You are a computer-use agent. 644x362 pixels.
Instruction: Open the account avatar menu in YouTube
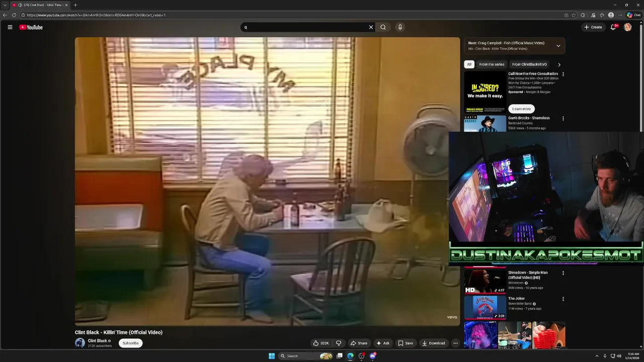point(628,27)
